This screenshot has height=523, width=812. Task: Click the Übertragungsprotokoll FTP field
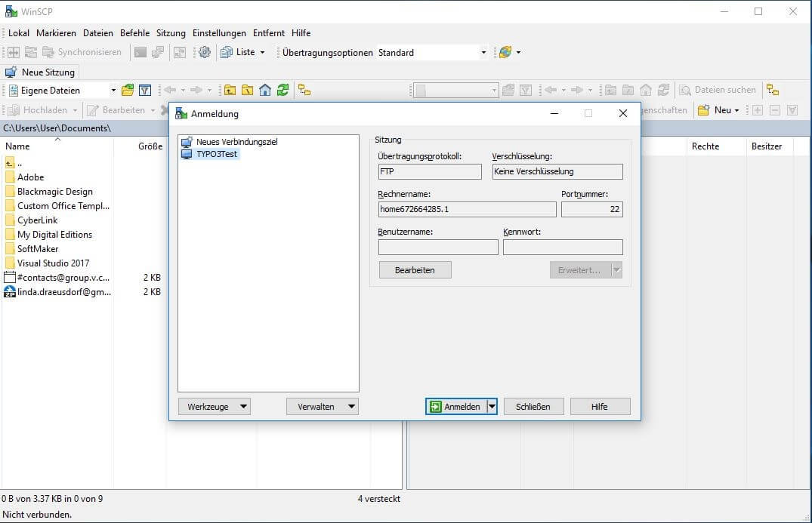coord(430,171)
